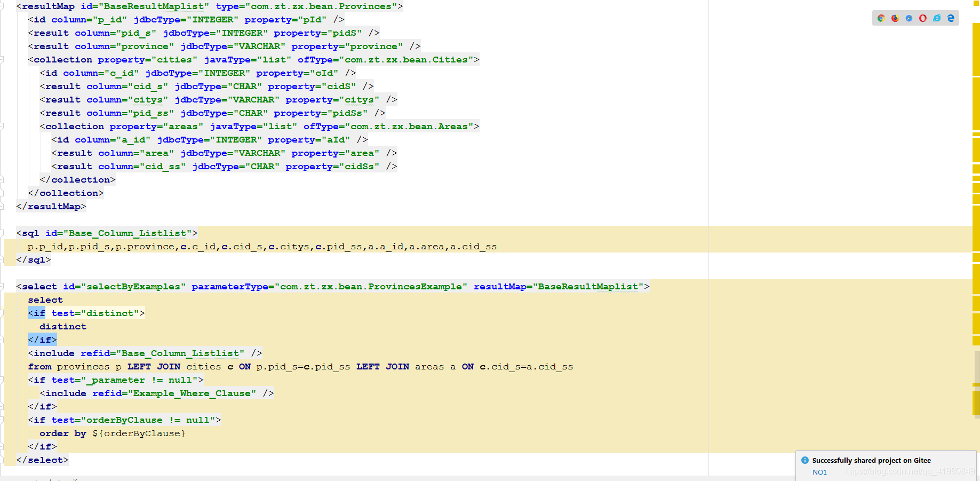This screenshot has height=481, width=980.
Task: Open file preview in Chrome browser
Action: click(881, 18)
